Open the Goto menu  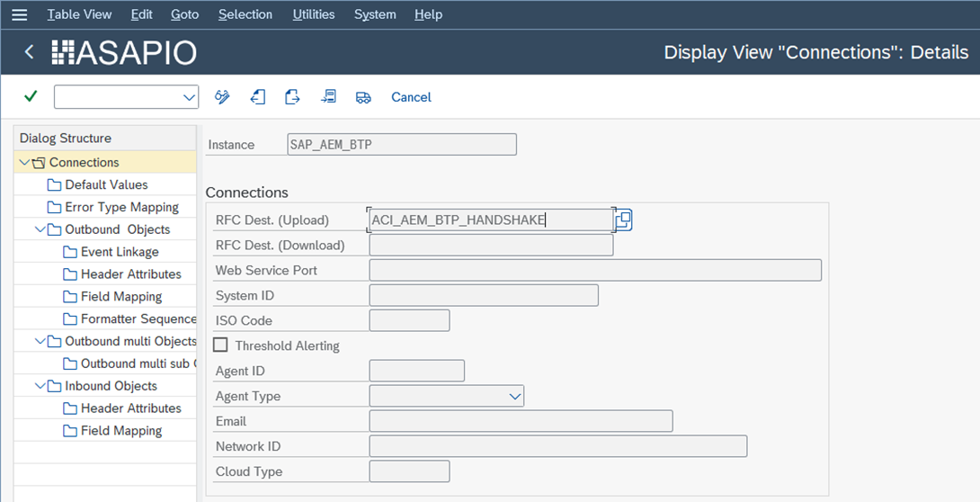185,14
